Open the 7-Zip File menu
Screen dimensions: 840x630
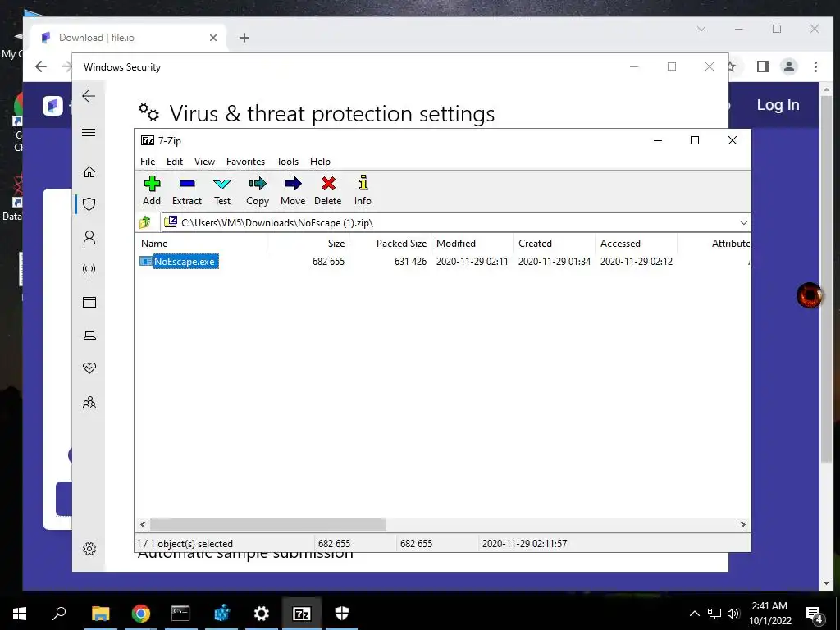point(148,162)
